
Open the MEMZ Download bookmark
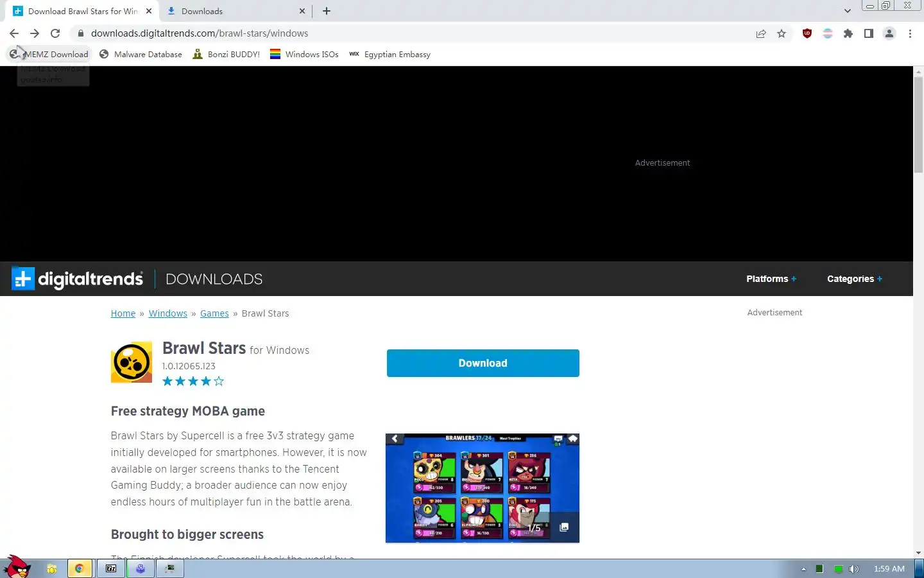click(49, 55)
